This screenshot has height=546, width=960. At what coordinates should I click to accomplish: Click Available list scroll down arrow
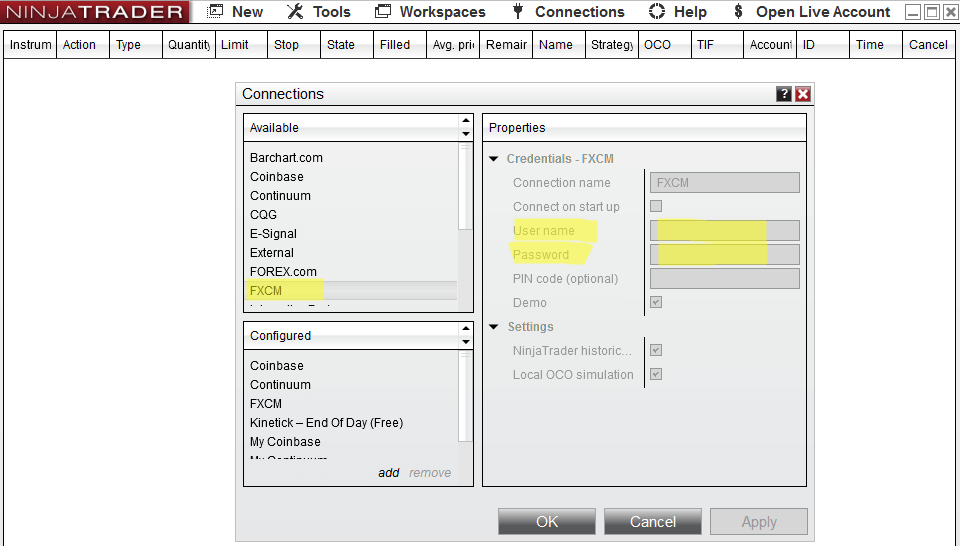click(x=466, y=134)
